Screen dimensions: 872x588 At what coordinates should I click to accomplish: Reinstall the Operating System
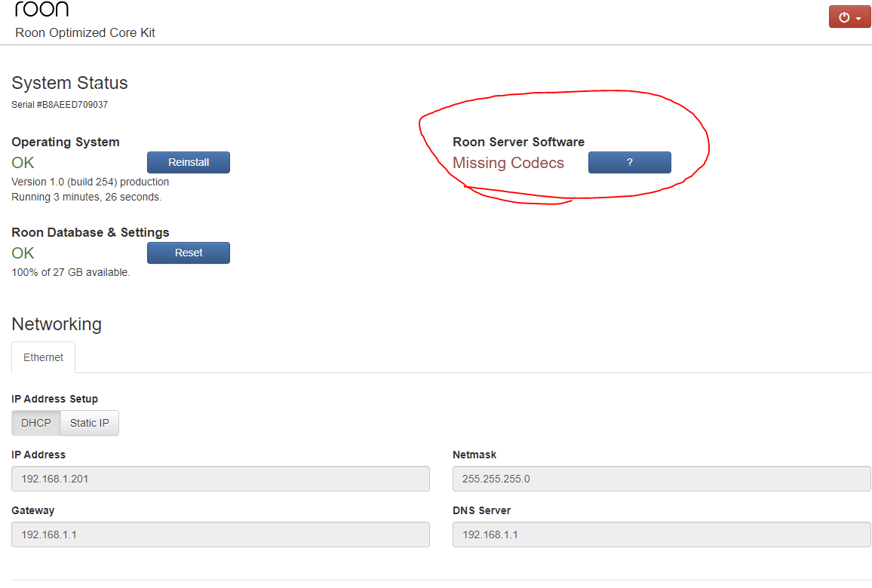tap(189, 162)
